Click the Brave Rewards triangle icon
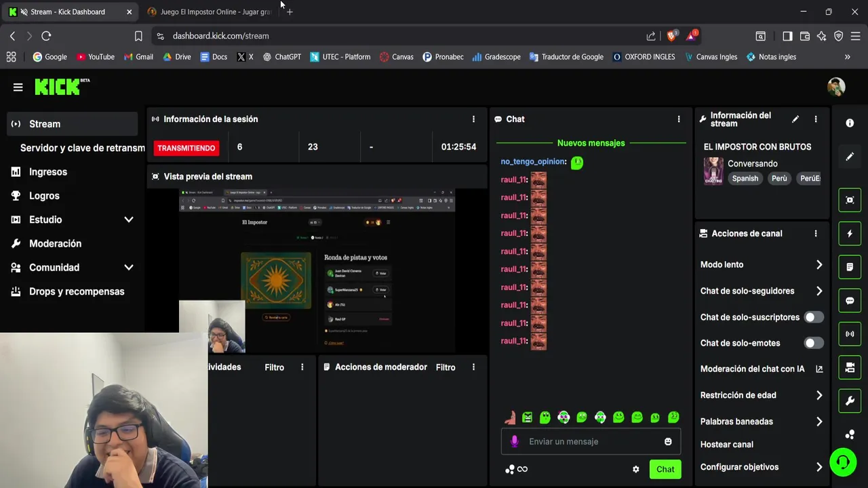 (692, 36)
